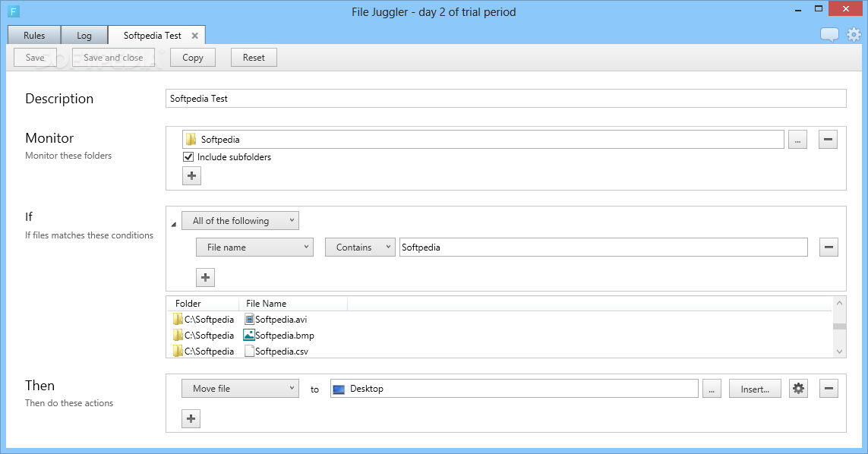Remove the File name condition
This screenshot has width=868, height=454.
click(x=829, y=247)
